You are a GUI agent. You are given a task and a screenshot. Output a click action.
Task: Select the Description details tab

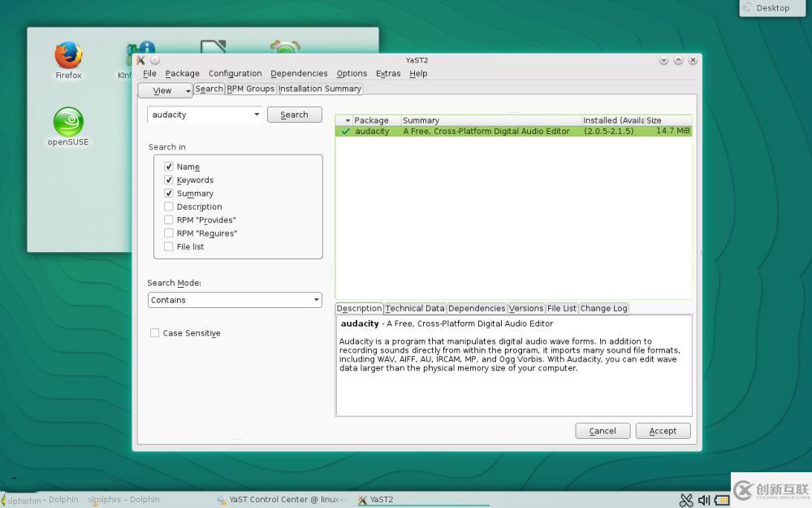tap(359, 308)
